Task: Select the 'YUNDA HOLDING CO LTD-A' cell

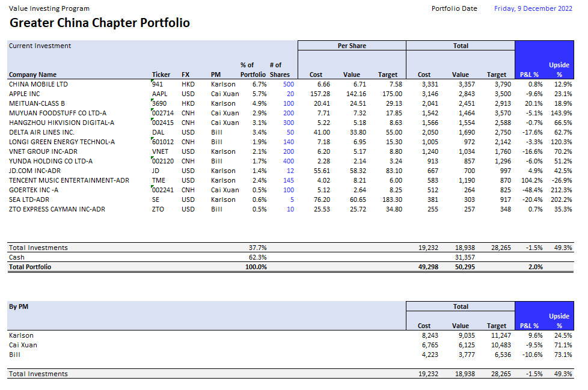Action: tap(51, 161)
